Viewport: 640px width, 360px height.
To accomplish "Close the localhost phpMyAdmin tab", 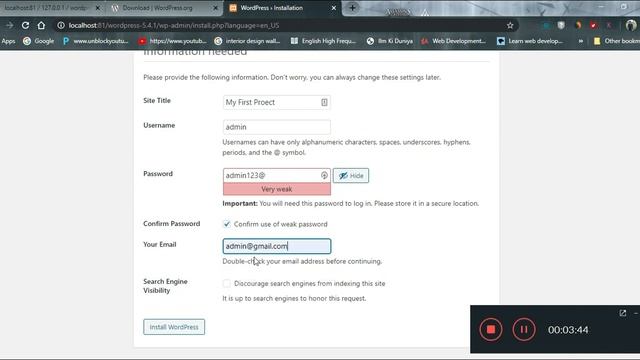I will (98, 8).
